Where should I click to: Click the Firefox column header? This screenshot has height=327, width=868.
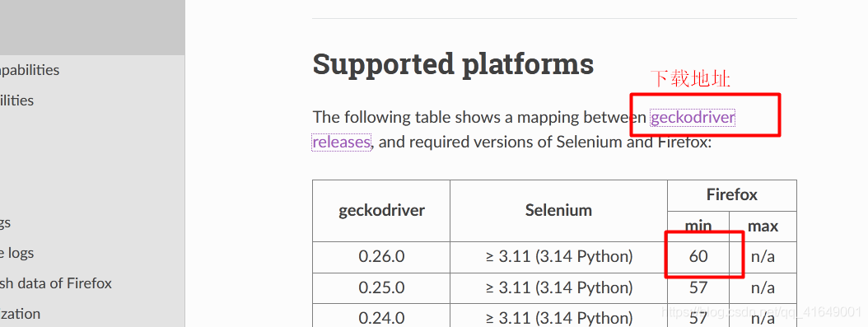tap(732, 194)
